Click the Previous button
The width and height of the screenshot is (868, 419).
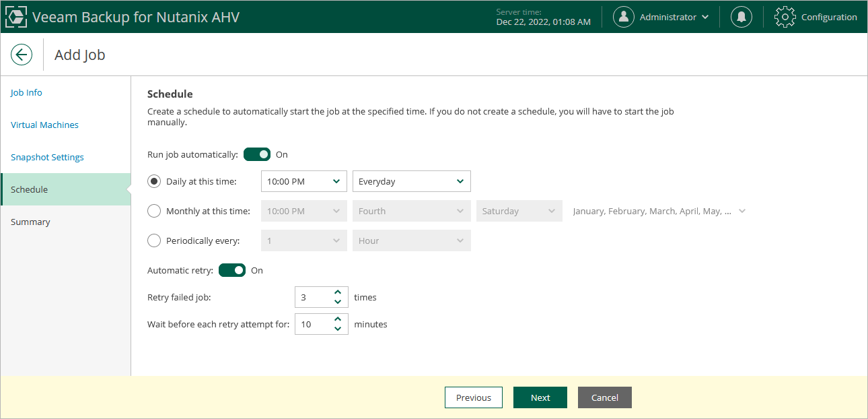[474, 397]
